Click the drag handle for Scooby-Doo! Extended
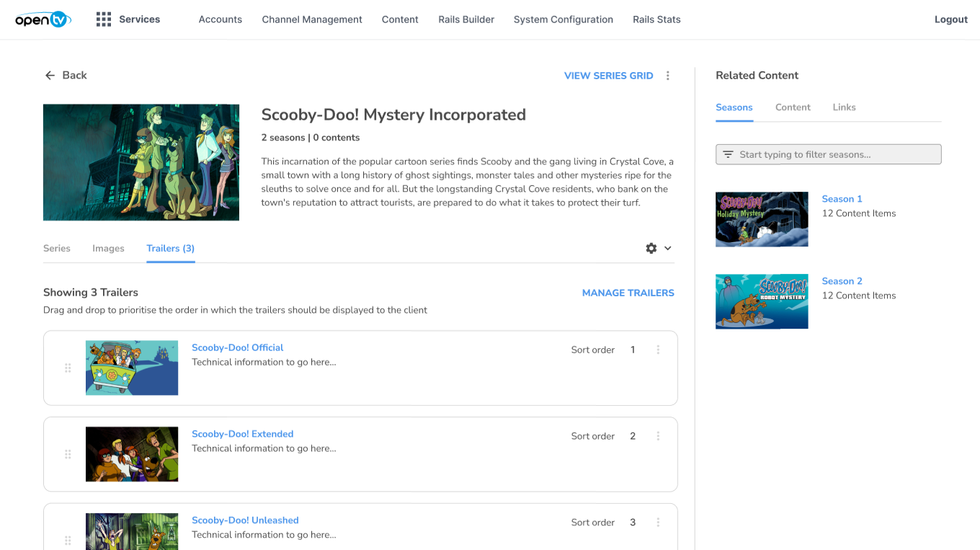This screenshot has width=980, height=550. pyautogui.click(x=68, y=454)
